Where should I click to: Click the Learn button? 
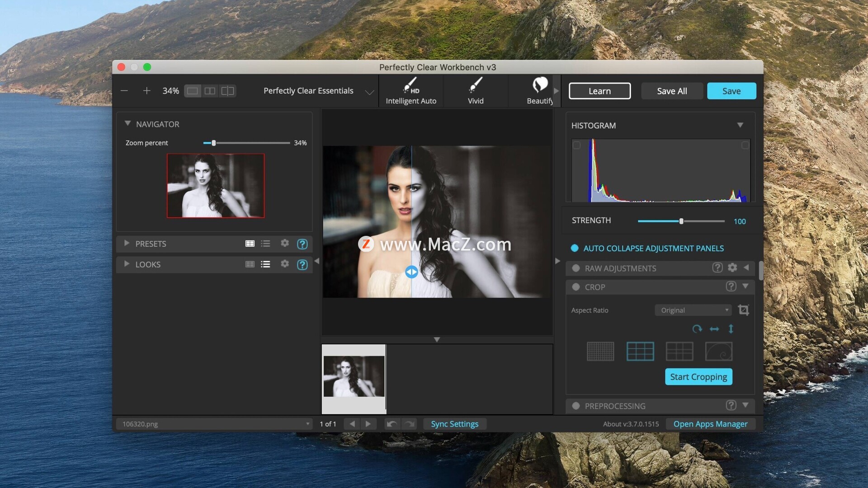coord(599,91)
